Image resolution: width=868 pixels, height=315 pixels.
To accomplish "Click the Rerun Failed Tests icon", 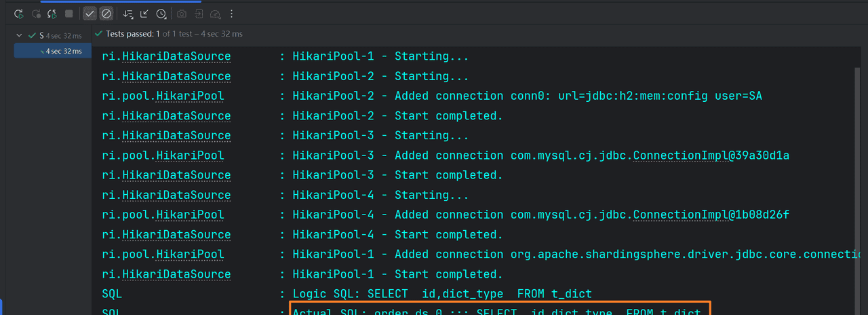I will [35, 14].
